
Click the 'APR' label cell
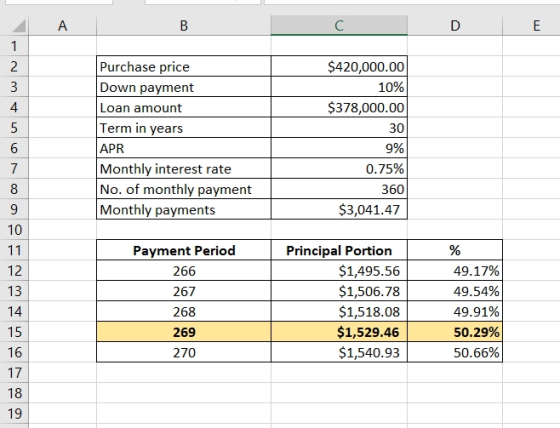[x=184, y=148]
